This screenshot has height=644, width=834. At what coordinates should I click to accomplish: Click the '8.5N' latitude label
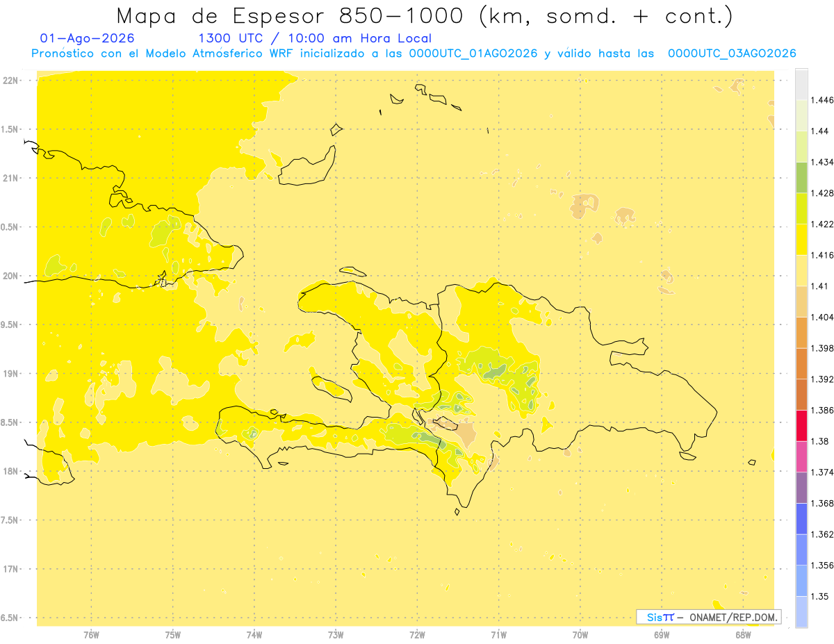coord(10,422)
